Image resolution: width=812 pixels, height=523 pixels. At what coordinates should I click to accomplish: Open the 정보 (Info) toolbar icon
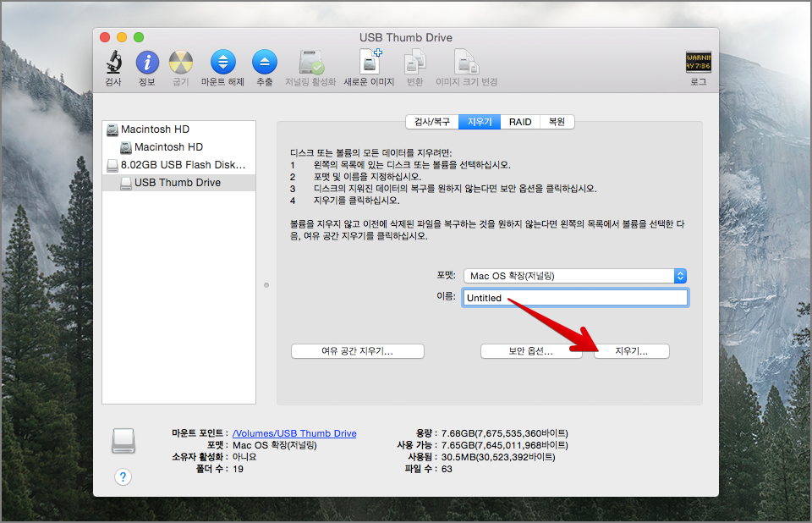tap(147, 62)
